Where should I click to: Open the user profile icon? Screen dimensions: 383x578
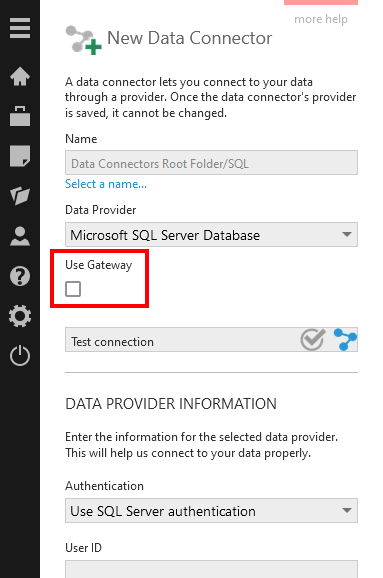[20, 236]
